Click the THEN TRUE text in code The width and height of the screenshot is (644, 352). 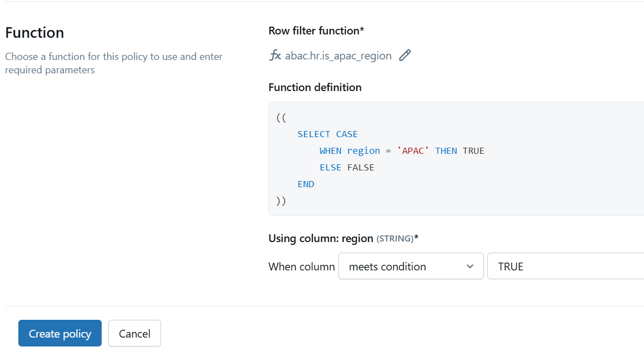pos(460,151)
